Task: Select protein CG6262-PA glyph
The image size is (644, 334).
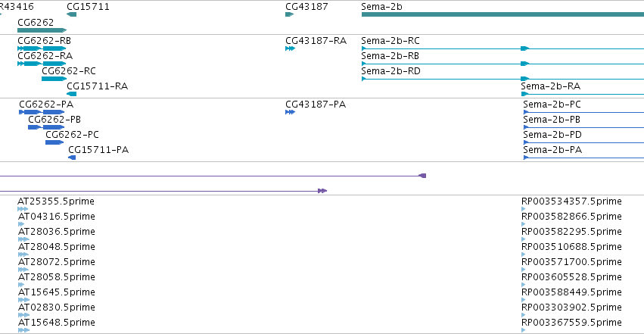Action: tap(42, 112)
